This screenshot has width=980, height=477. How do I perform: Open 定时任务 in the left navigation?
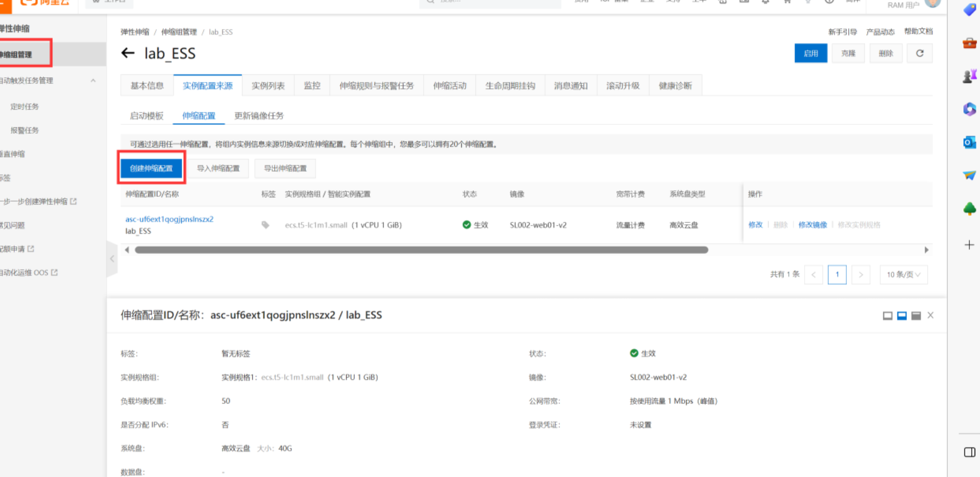click(x=24, y=106)
